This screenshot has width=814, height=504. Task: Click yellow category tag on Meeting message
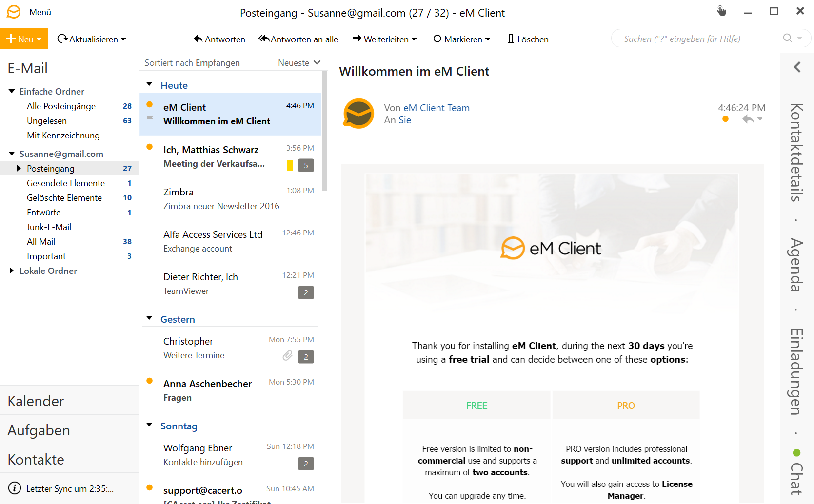[x=290, y=165]
